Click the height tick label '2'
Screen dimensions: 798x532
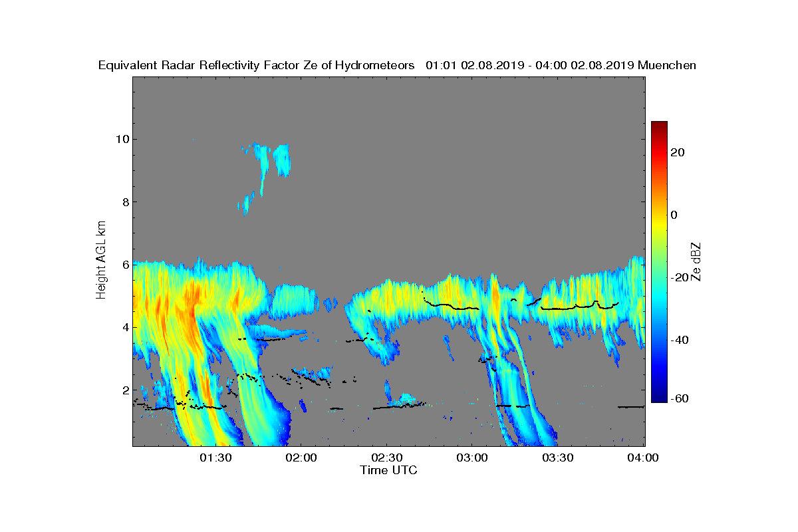[126, 390]
